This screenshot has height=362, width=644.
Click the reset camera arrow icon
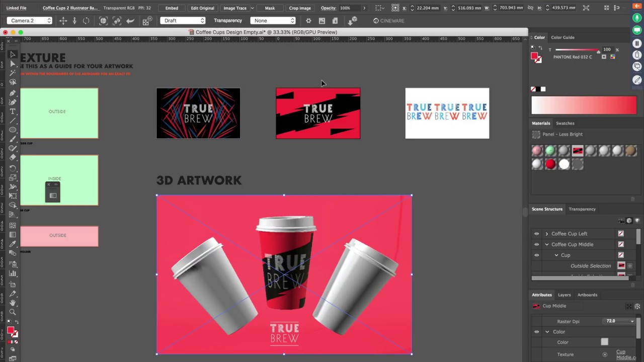pos(130,21)
